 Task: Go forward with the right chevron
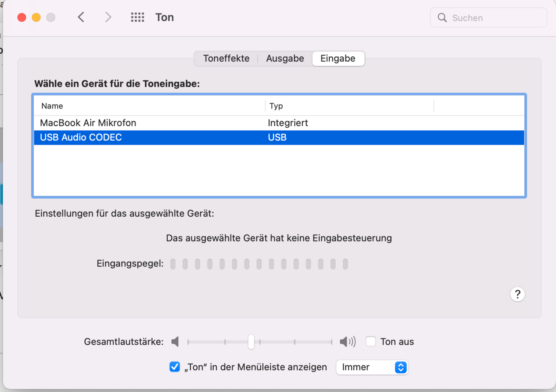coord(108,17)
